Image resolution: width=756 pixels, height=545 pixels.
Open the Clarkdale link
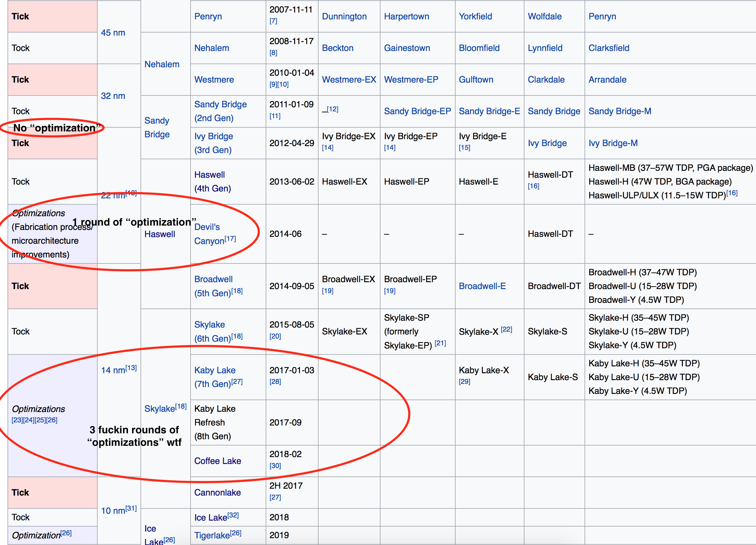pos(546,80)
